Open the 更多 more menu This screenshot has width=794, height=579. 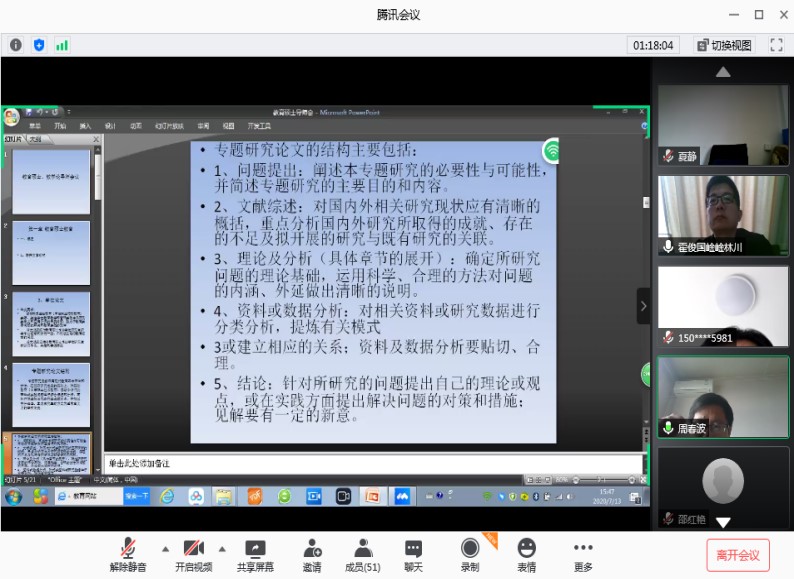[x=583, y=555]
